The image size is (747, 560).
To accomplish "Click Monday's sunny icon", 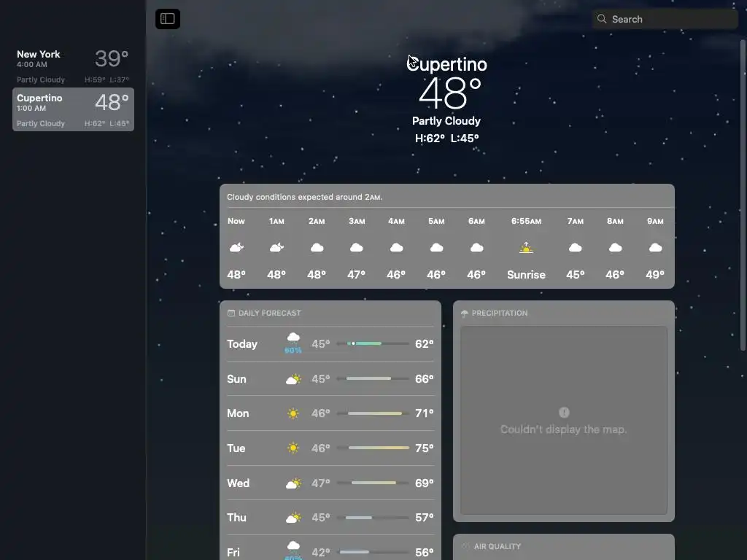I will pos(293,413).
